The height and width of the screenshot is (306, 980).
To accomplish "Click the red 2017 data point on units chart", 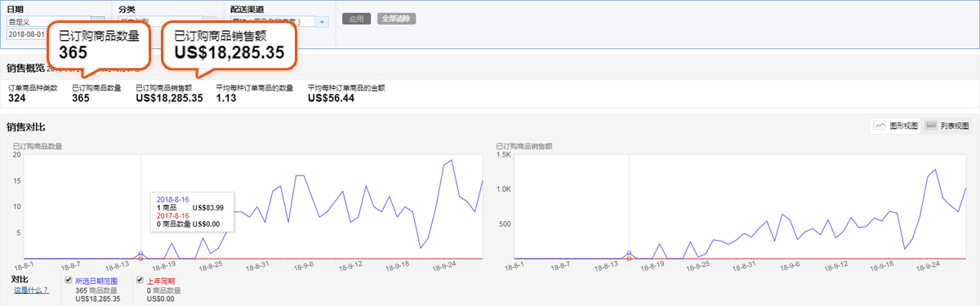I will point(140,259).
